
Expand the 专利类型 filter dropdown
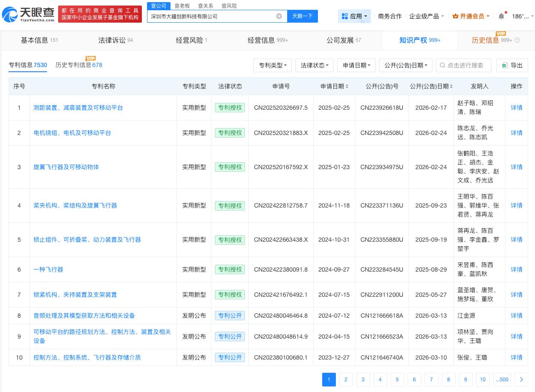pos(272,65)
